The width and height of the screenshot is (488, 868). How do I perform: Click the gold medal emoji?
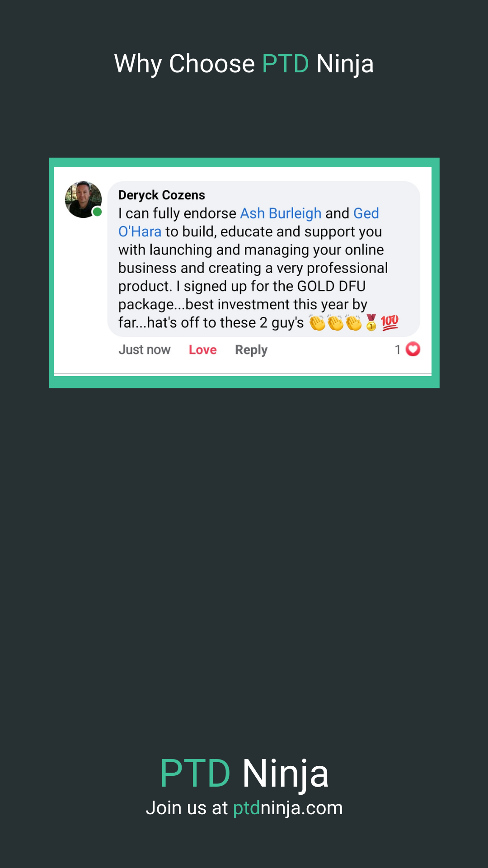click(x=371, y=323)
